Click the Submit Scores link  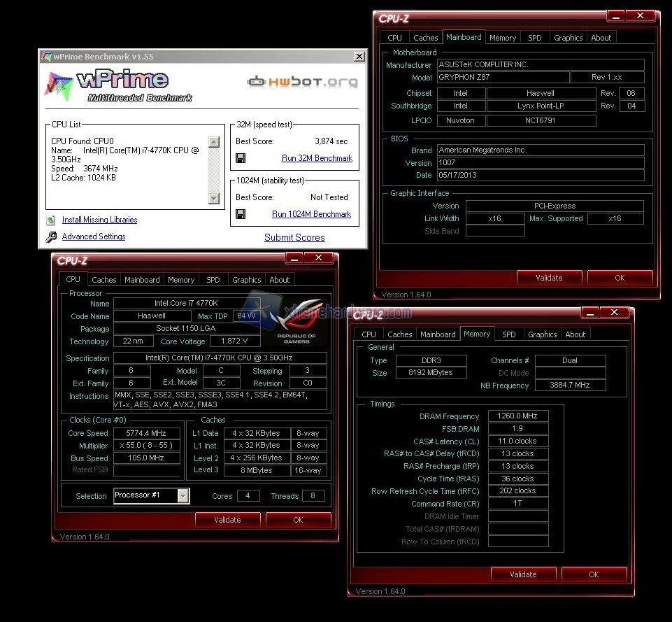coord(294,238)
